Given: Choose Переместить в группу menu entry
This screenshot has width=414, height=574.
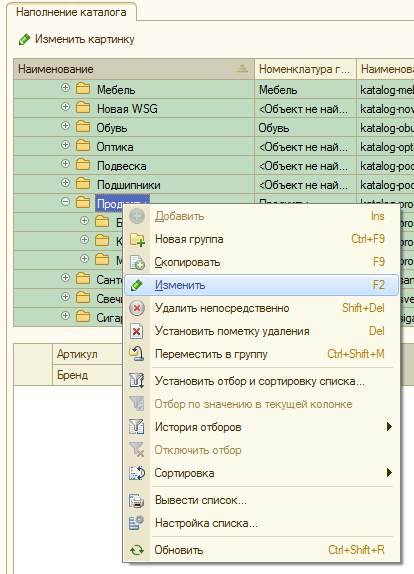Looking at the screenshot, I should 261,354.
